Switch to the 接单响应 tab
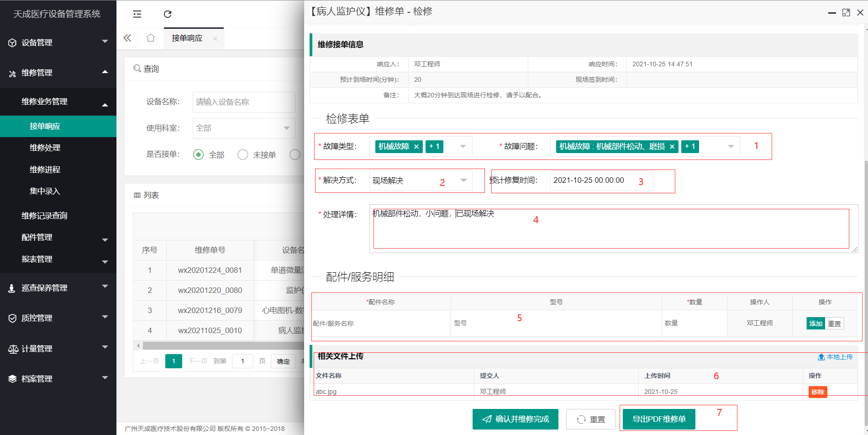This screenshot has height=435, width=868. point(187,38)
